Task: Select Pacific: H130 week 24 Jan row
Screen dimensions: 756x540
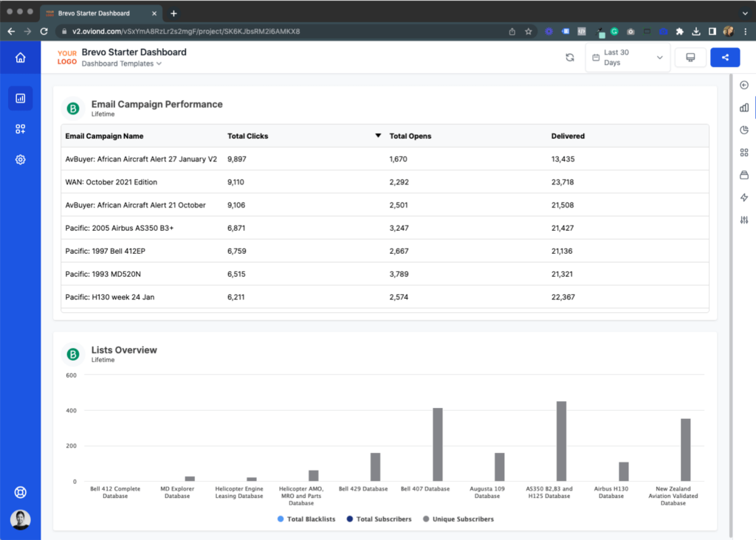Action: (x=385, y=297)
